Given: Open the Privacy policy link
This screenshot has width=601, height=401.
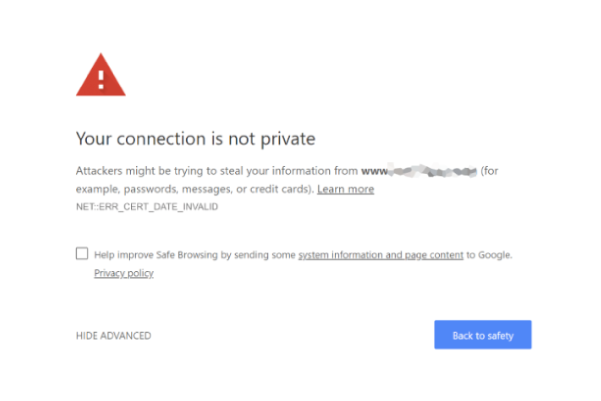Looking at the screenshot, I should pyautogui.click(x=124, y=273).
